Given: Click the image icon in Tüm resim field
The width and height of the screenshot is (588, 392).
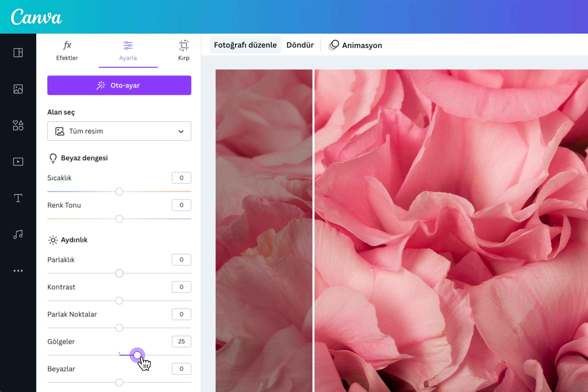Looking at the screenshot, I should coord(60,131).
